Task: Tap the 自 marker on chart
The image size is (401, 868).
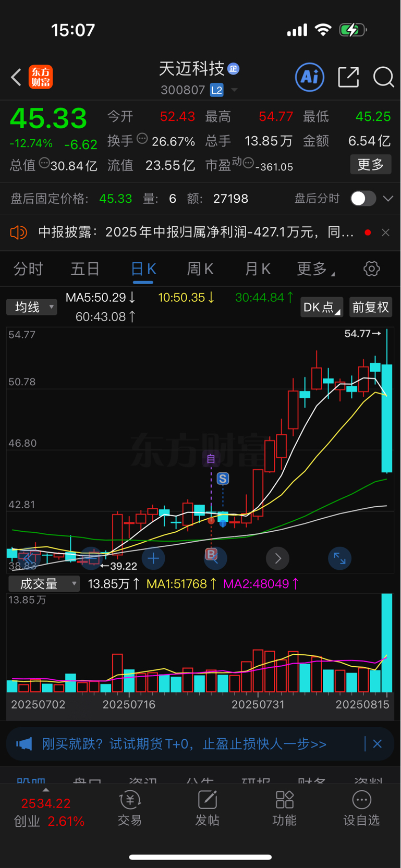Action: (211, 459)
